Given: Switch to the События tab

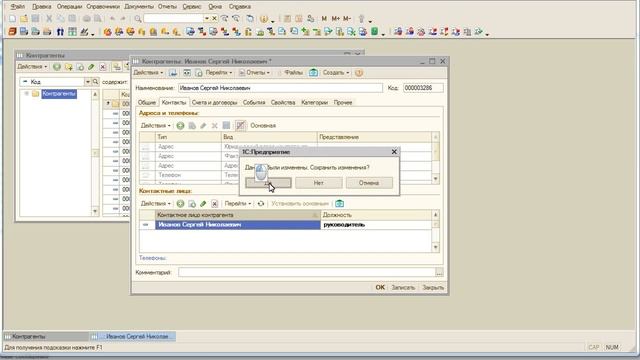Looking at the screenshot, I should (x=254, y=102).
